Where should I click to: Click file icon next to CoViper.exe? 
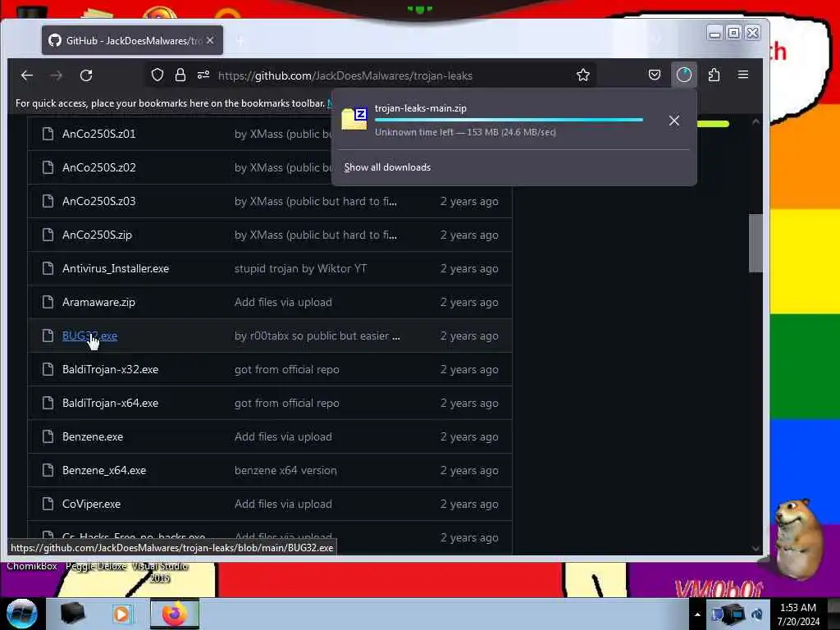tap(48, 504)
